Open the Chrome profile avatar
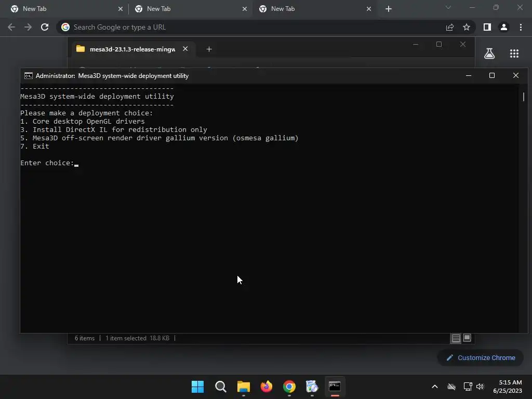This screenshot has width=532, height=399. coord(504,27)
